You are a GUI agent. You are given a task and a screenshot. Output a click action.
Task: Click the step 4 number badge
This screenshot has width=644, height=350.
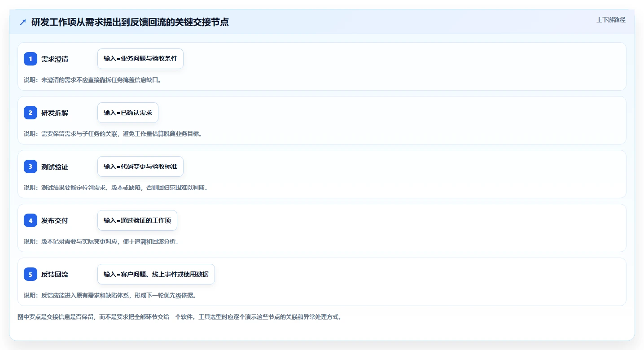point(31,220)
